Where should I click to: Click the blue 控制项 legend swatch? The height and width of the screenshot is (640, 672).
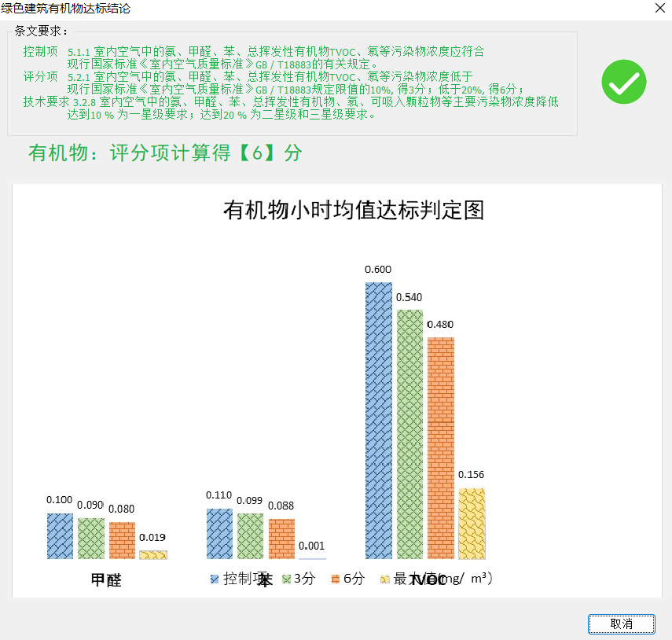[215, 579]
